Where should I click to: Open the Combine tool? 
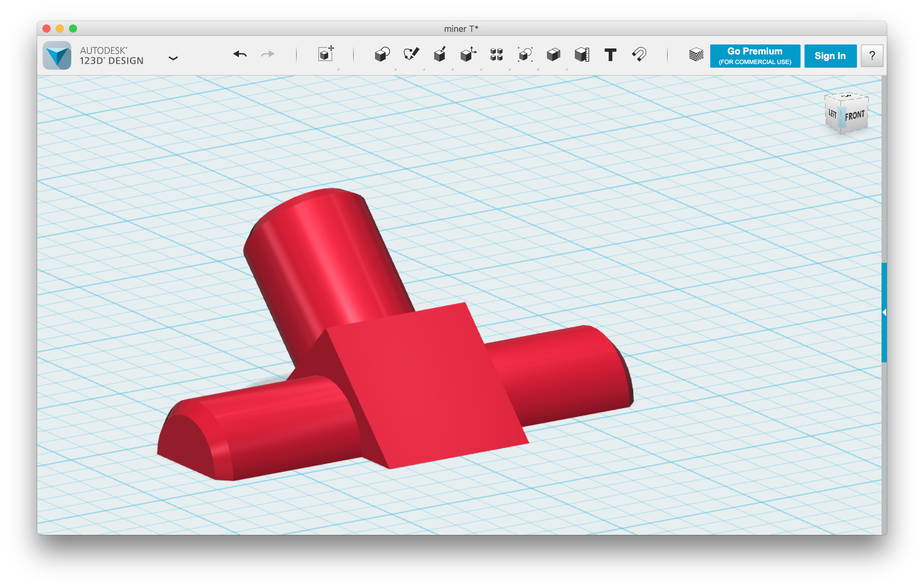pos(553,54)
